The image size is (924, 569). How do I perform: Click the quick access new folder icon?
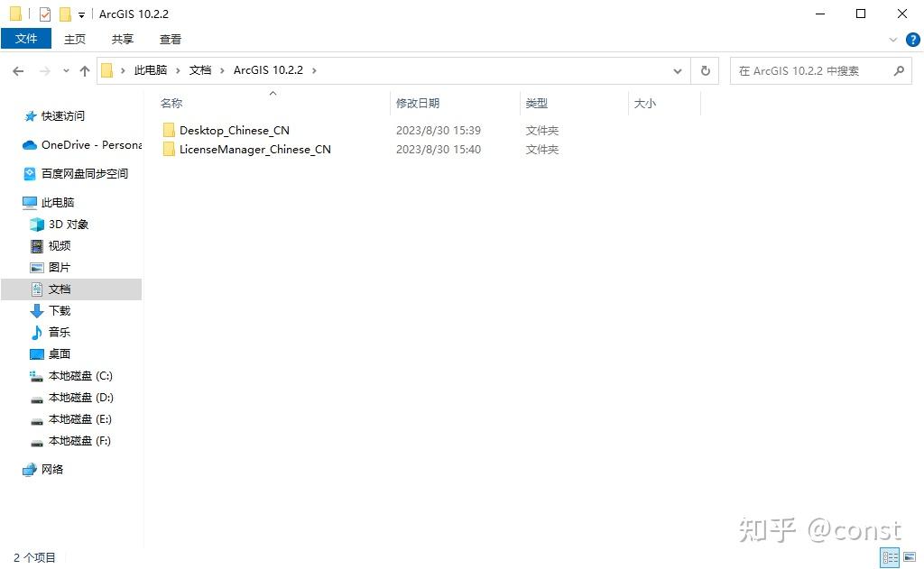[65, 14]
